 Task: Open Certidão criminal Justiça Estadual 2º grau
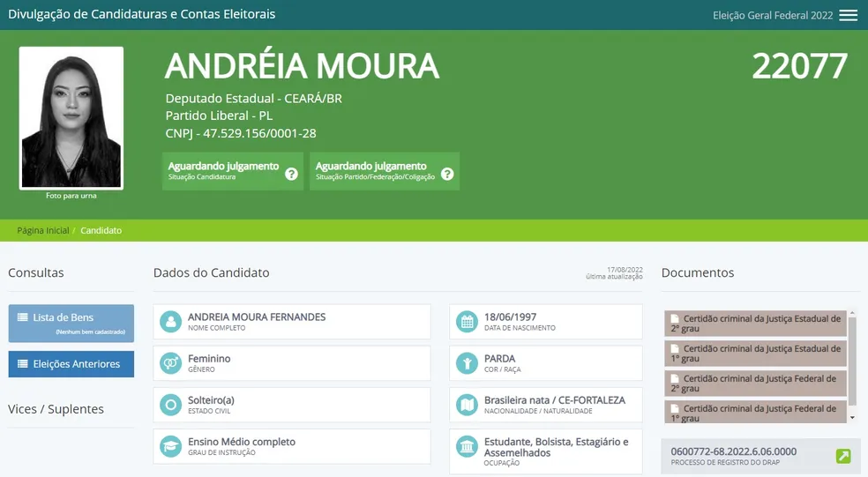click(756, 324)
